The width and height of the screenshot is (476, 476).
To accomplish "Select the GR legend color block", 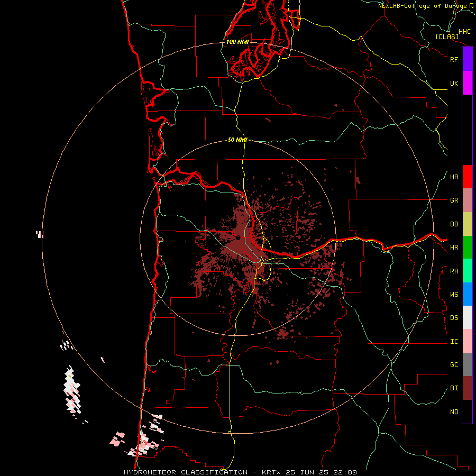I will tap(467, 200).
